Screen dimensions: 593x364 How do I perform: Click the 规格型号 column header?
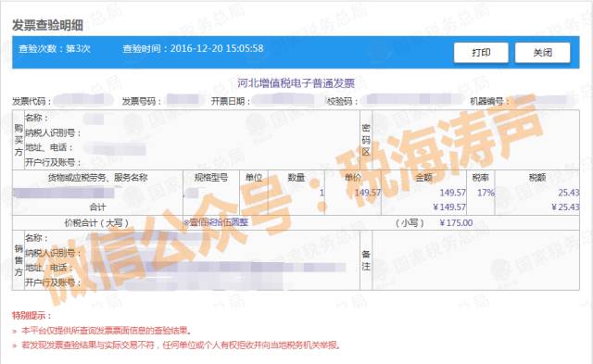click(211, 177)
